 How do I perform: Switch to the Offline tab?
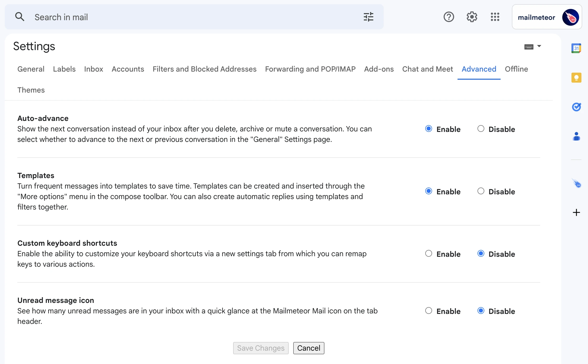516,69
